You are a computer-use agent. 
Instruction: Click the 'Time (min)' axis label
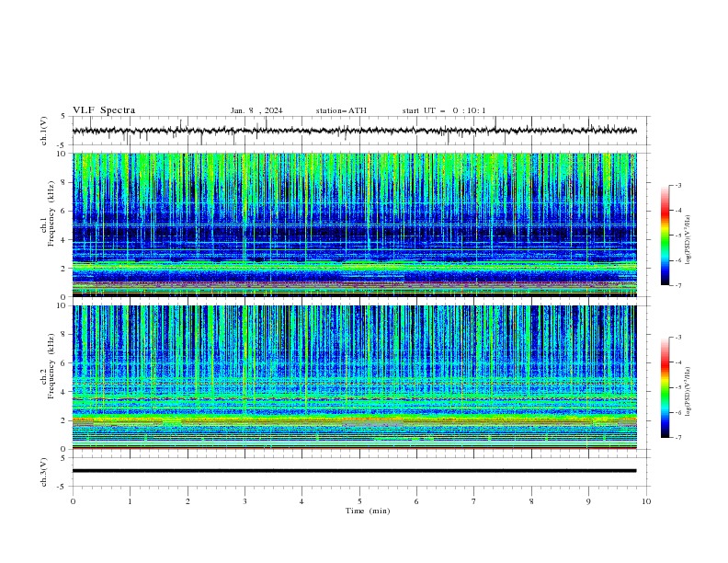(x=368, y=511)
